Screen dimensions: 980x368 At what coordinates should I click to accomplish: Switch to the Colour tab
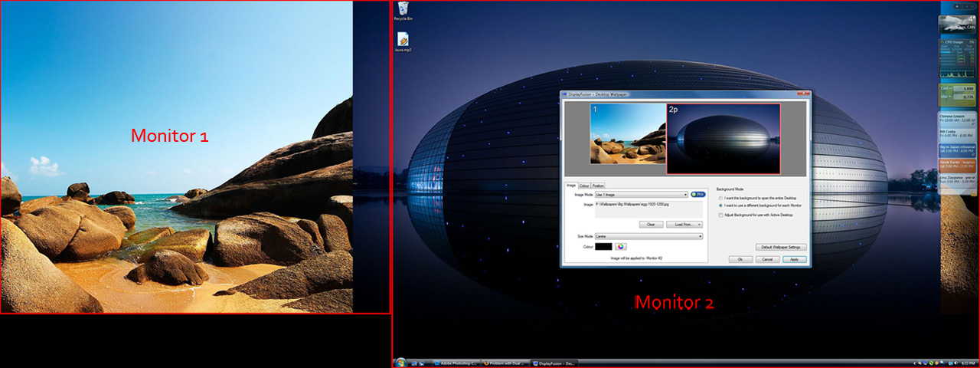pos(583,186)
